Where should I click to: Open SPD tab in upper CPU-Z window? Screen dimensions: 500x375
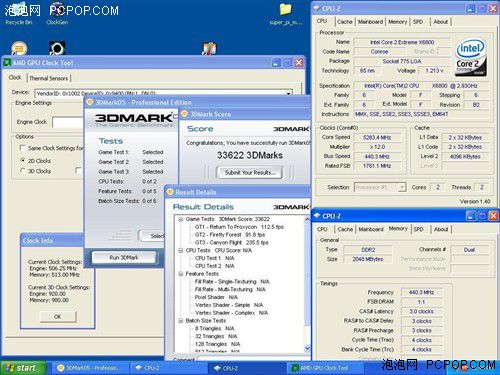click(x=418, y=22)
